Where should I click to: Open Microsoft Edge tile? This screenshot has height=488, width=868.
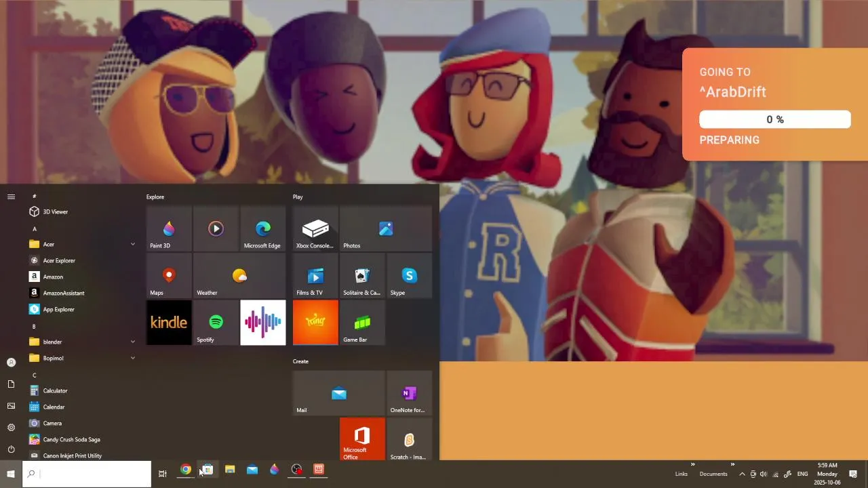pyautogui.click(x=262, y=229)
